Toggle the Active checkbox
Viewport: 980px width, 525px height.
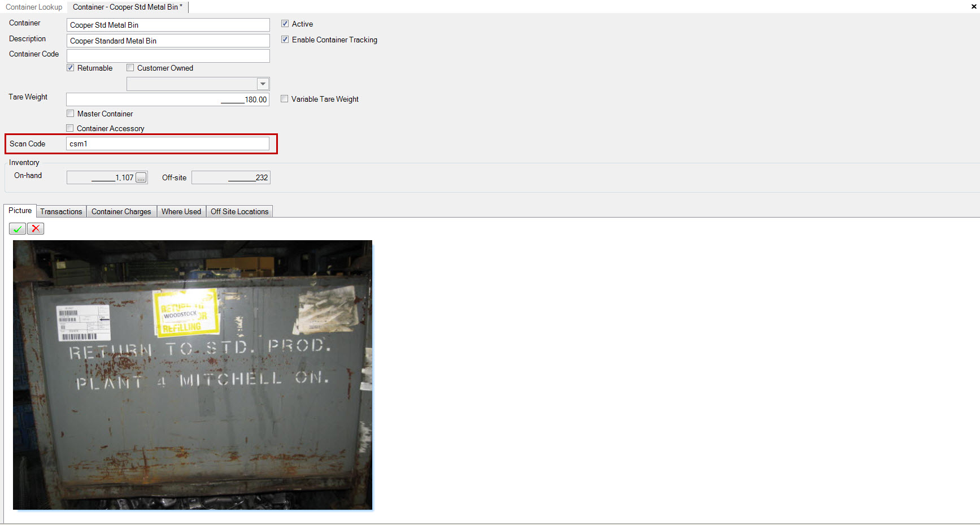tap(285, 24)
